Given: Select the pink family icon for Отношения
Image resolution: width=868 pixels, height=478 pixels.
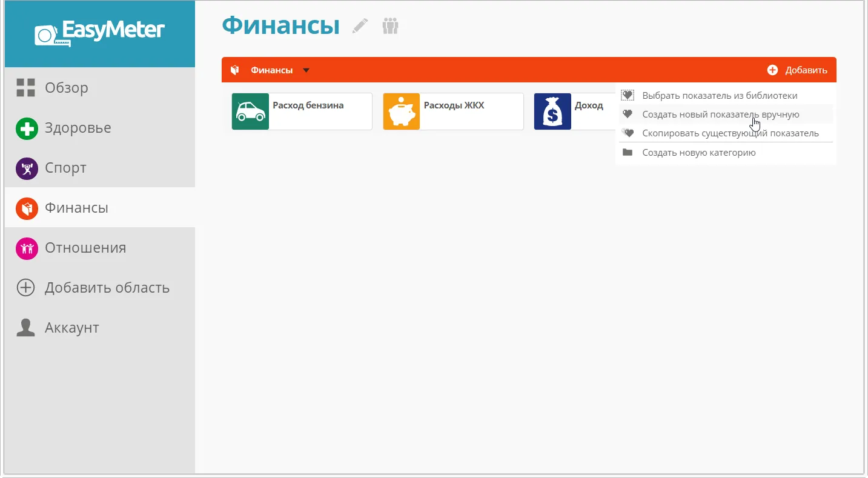Looking at the screenshot, I should pos(27,248).
